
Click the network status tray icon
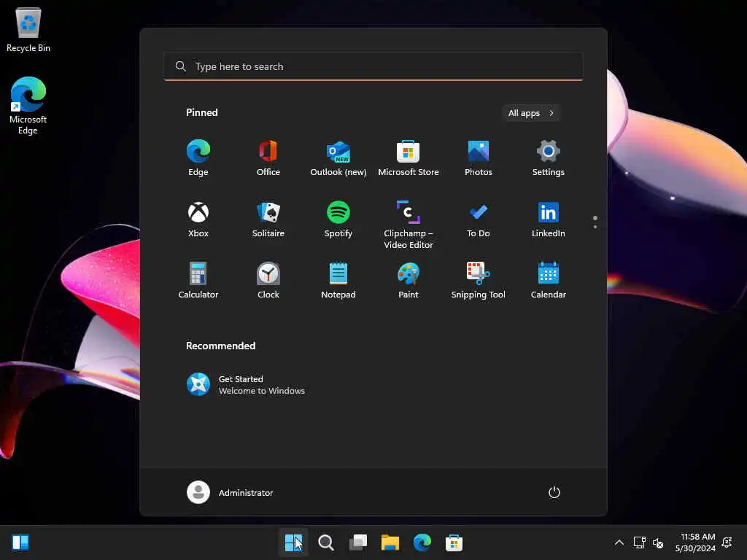639,542
